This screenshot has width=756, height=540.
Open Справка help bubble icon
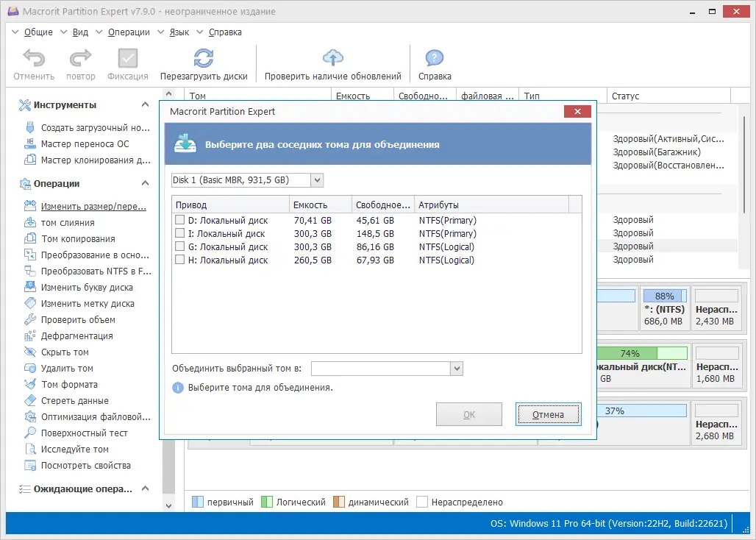435,58
